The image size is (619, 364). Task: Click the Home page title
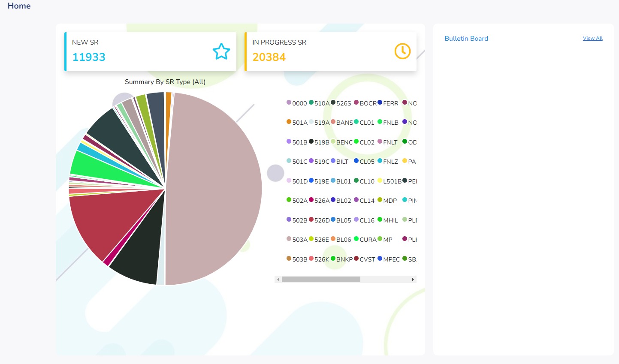[19, 6]
